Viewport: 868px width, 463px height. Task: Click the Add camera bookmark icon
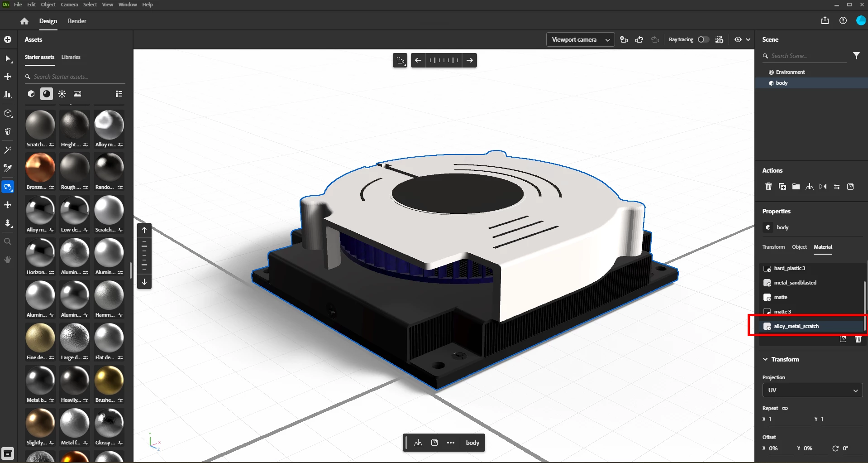click(x=624, y=39)
